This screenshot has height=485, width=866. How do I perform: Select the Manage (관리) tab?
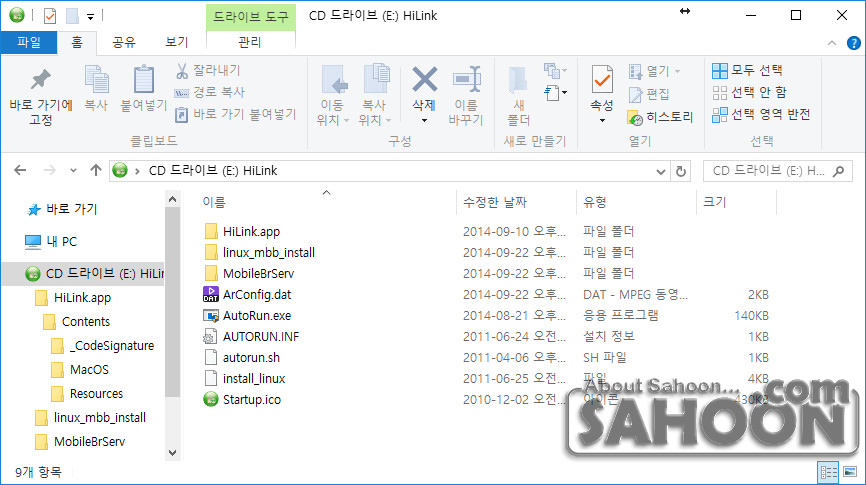(x=250, y=43)
